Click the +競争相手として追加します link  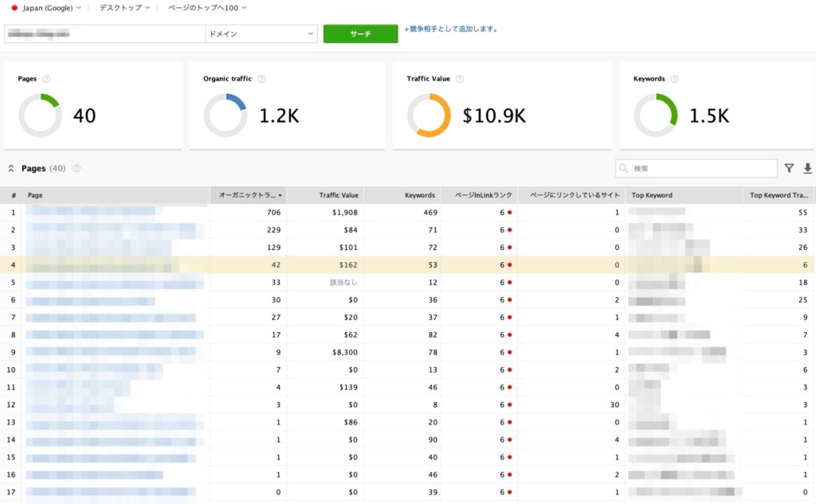click(x=451, y=29)
